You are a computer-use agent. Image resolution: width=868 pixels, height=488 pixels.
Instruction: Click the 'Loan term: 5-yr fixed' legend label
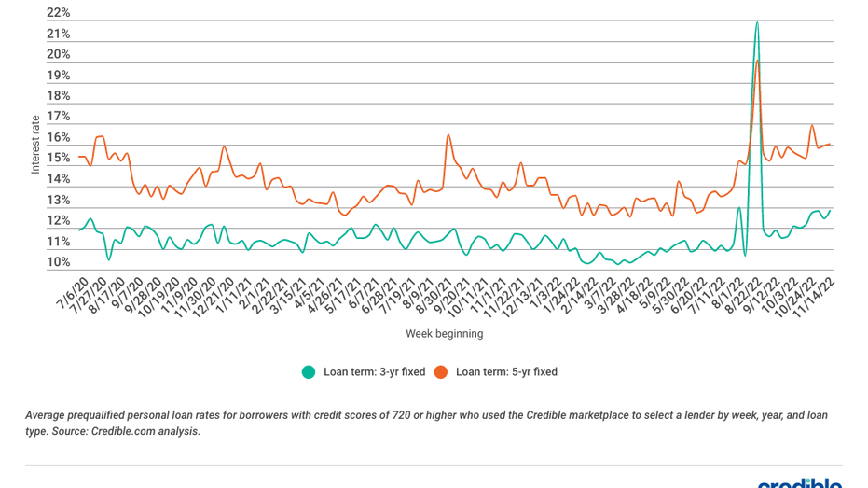506,372
